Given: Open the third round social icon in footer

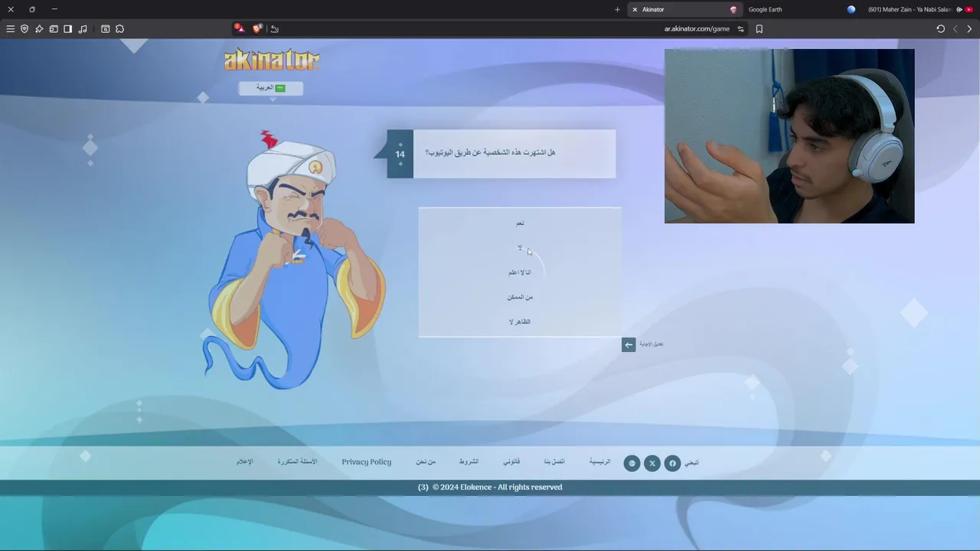Looking at the screenshot, I should point(632,463).
